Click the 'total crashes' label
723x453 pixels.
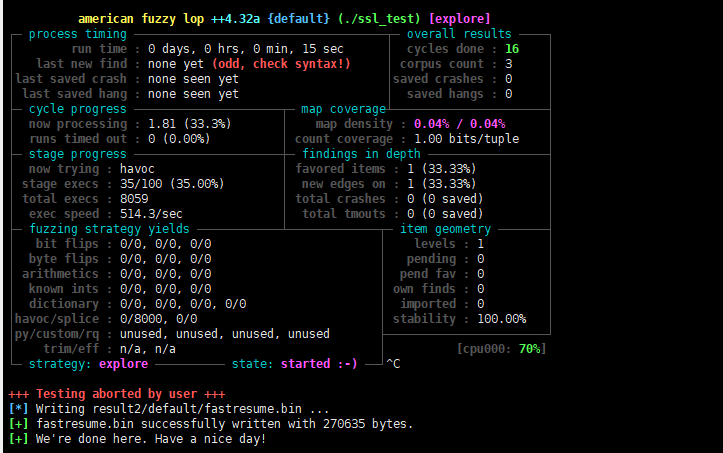(340, 199)
